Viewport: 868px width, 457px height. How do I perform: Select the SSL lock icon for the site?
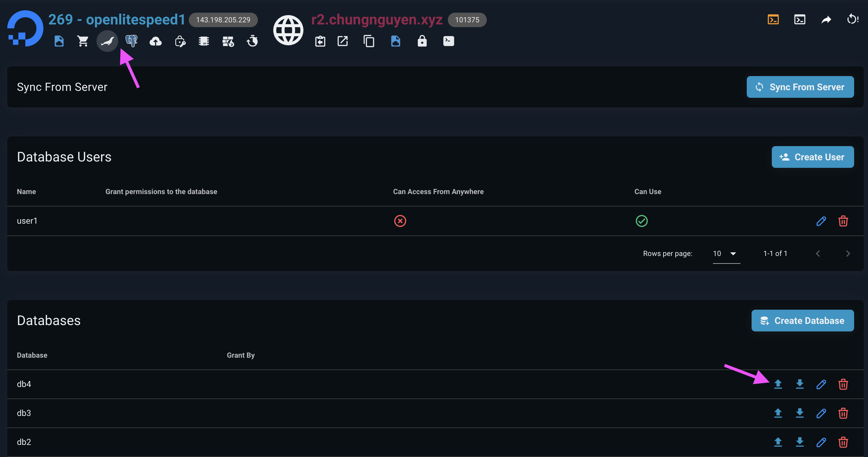pyautogui.click(x=422, y=41)
